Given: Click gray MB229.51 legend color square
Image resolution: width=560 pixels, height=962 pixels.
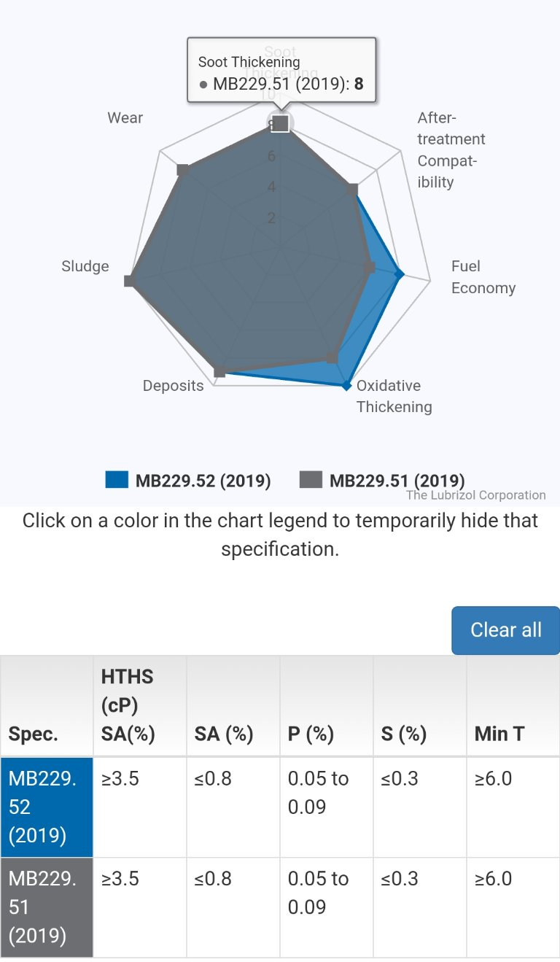Looking at the screenshot, I should pos(311,480).
